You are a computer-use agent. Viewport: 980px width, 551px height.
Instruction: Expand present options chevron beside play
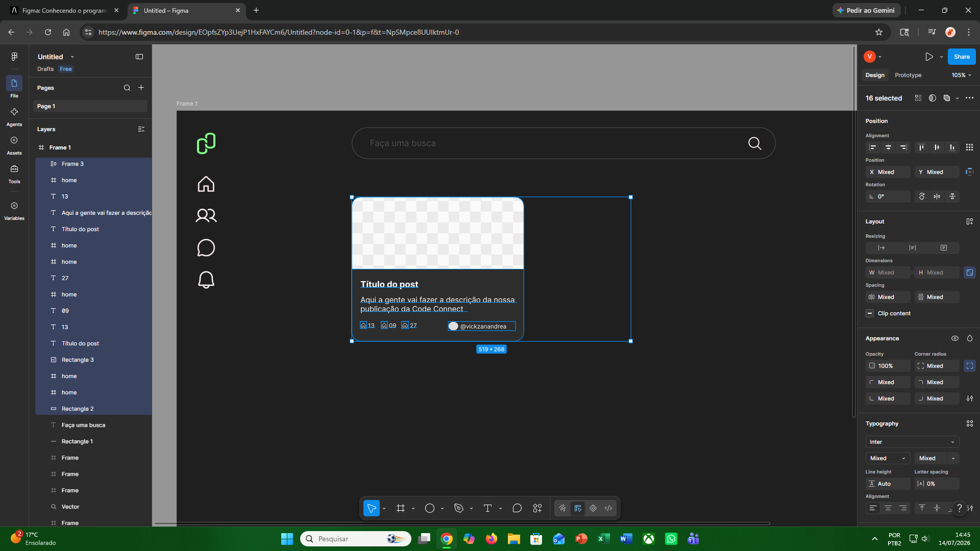941,57
